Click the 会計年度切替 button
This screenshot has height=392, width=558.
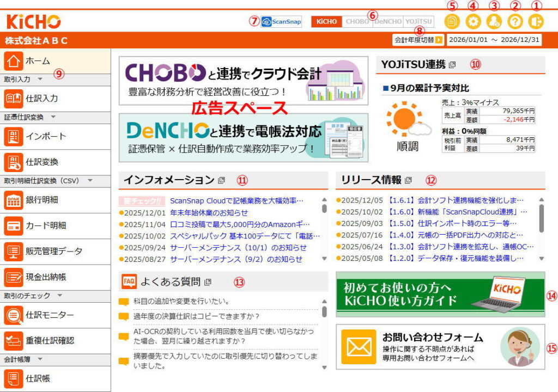(x=417, y=40)
